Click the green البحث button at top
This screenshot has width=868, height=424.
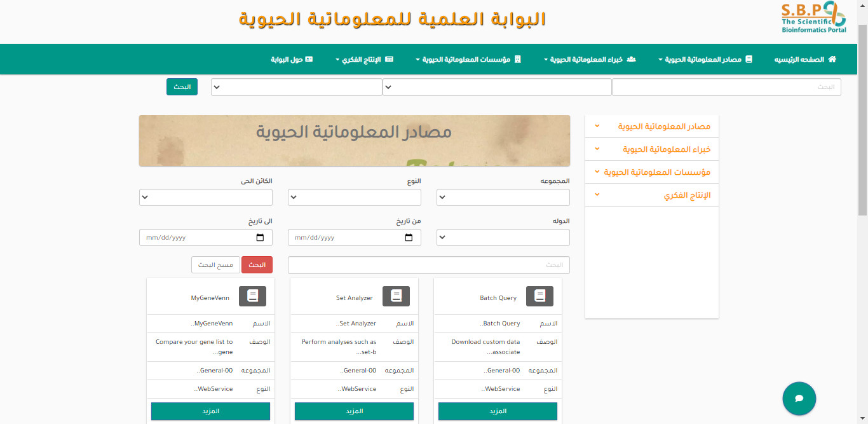(182, 87)
